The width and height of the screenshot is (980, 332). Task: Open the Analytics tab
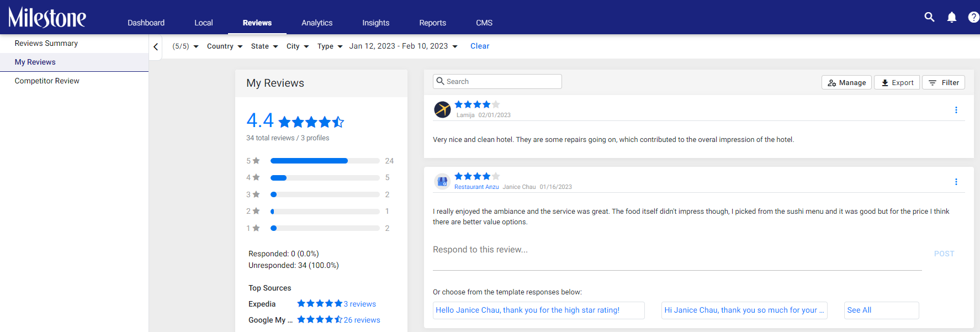click(x=317, y=23)
